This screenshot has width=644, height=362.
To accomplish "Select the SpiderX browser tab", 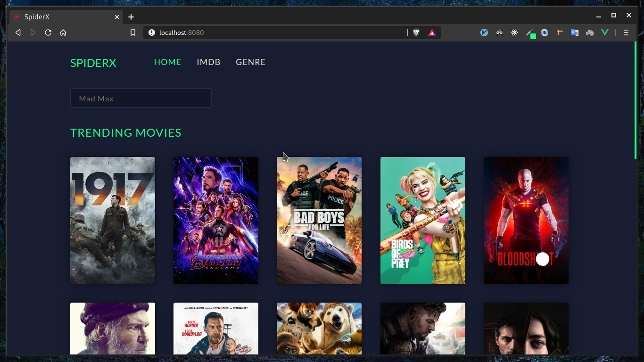I will [66, 17].
